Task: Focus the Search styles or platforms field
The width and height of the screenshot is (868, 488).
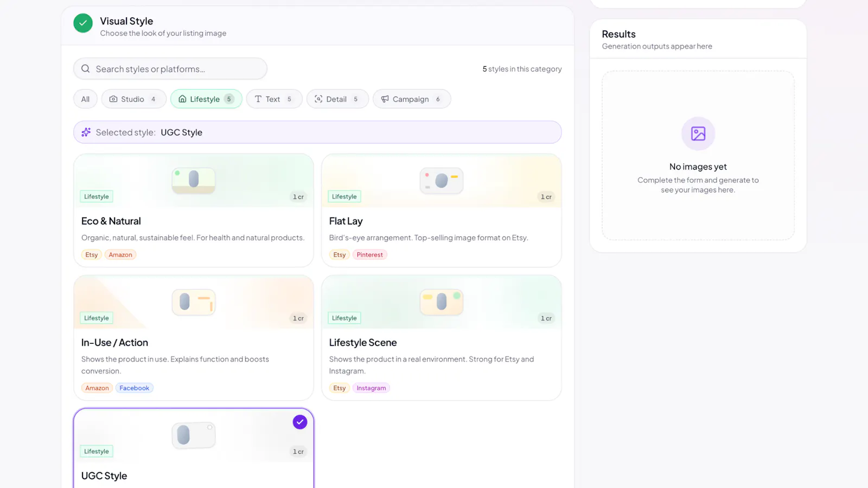Action: [170, 69]
